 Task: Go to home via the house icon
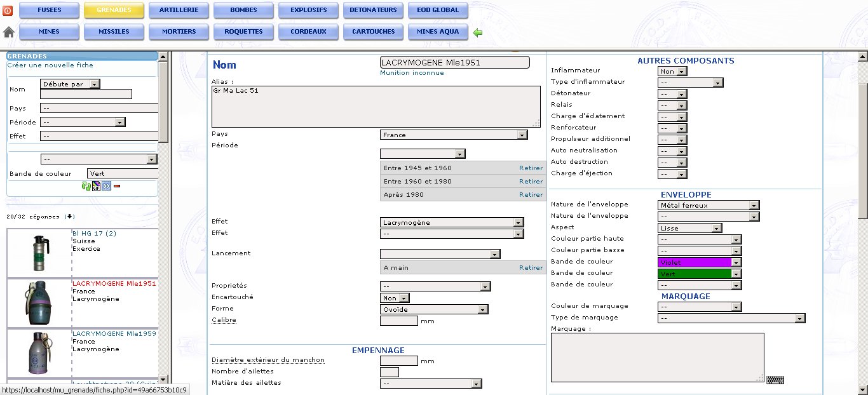coord(9,32)
